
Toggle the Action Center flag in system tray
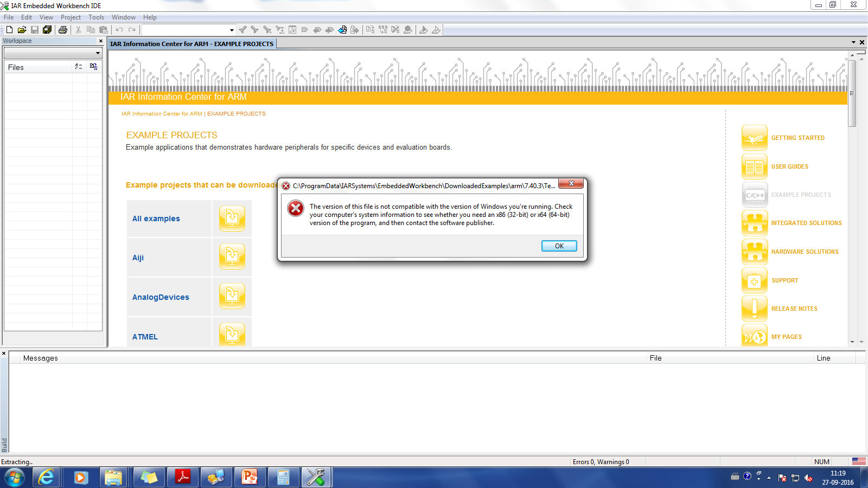(782, 478)
